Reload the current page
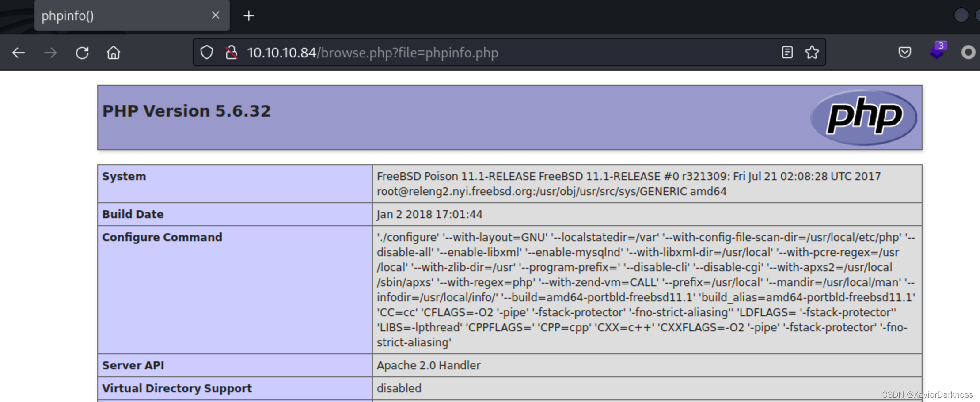Viewport: 980px width, 402px height. [82, 53]
